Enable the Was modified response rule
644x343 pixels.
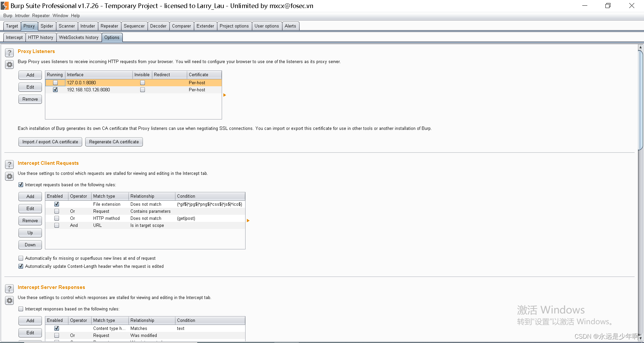point(57,335)
